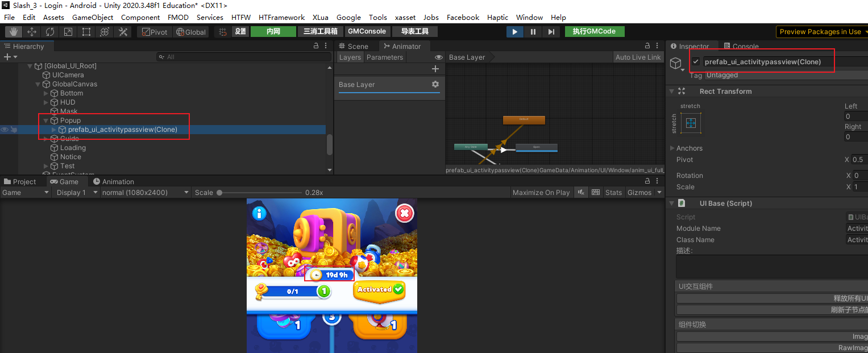868x353 pixels.
Task: Switch to the Animator Parameters tab
Action: (x=385, y=57)
